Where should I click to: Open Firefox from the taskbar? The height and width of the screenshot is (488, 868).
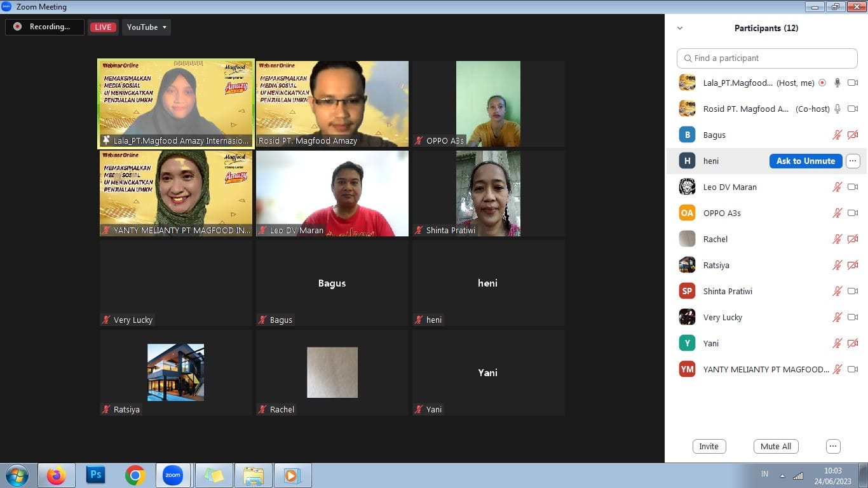(56, 475)
